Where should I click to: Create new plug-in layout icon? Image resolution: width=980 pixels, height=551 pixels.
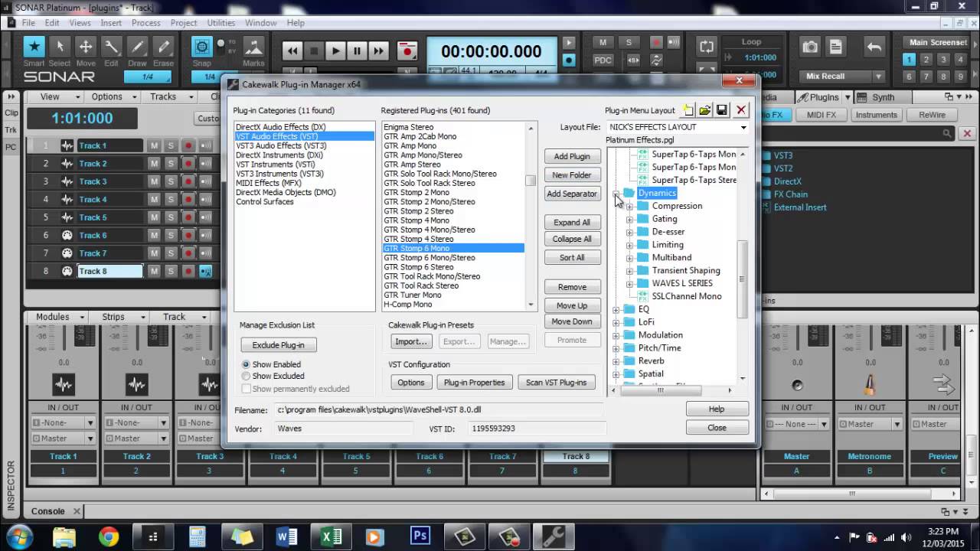[688, 110]
